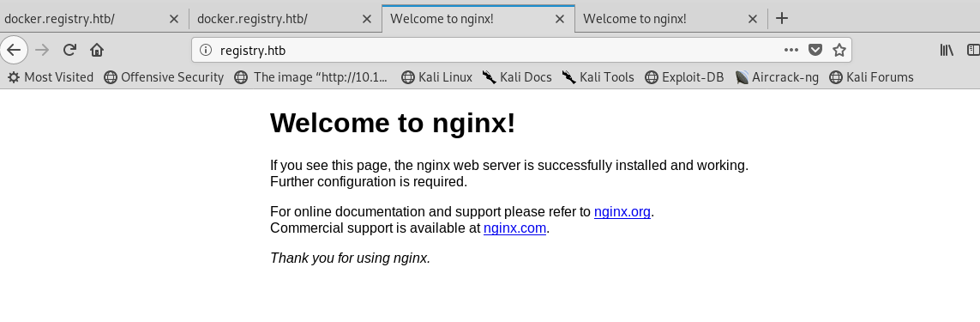
Task: Reload the current page
Action: pos(69,50)
